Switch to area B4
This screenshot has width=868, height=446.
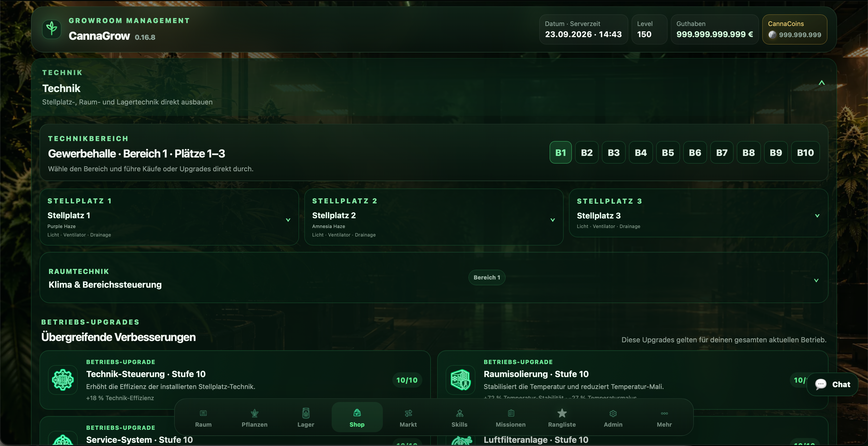[641, 152]
